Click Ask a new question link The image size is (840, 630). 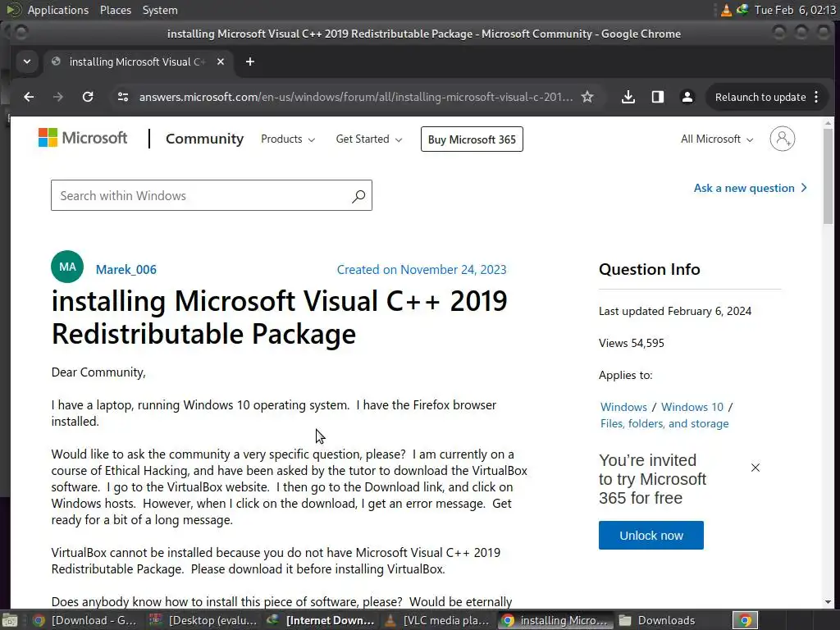[x=750, y=188]
